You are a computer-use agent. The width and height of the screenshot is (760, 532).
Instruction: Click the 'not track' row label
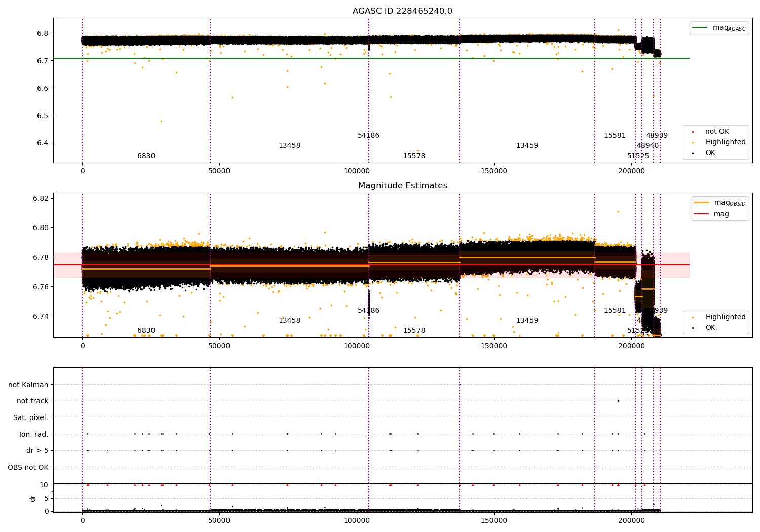(32, 401)
